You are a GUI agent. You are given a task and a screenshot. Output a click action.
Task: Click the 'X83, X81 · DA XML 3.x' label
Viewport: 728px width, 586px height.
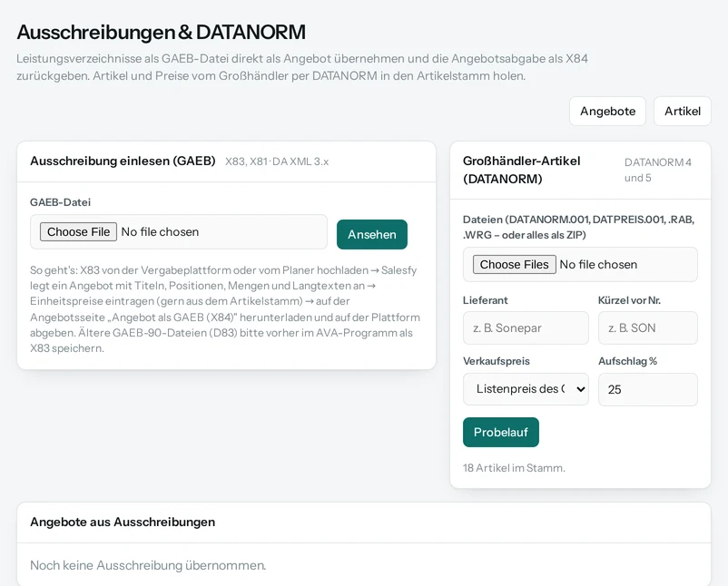[x=277, y=162]
